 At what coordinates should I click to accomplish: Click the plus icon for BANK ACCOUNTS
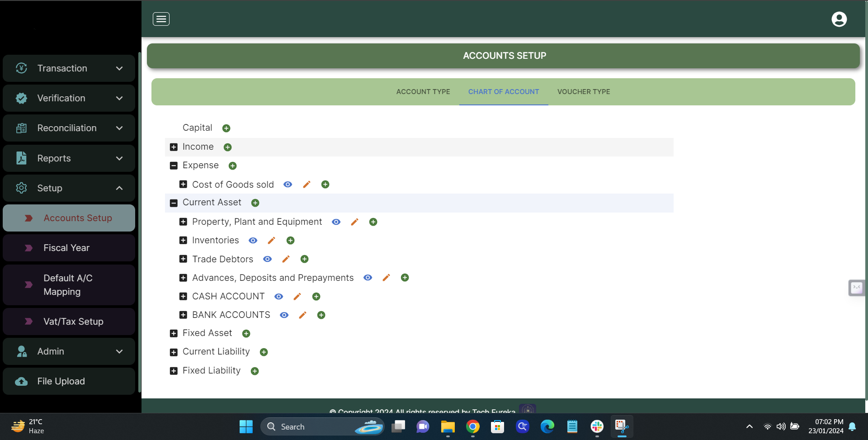321,315
